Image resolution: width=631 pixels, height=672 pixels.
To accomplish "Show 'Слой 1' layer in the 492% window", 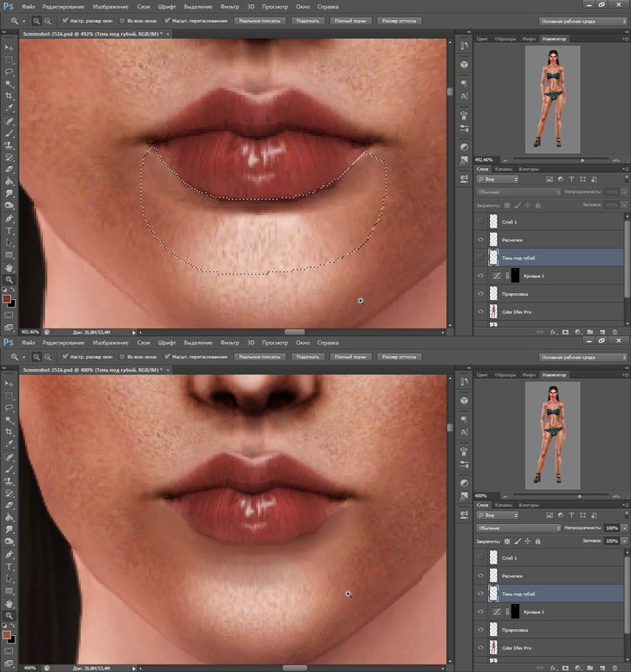I will click(x=480, y=222).
